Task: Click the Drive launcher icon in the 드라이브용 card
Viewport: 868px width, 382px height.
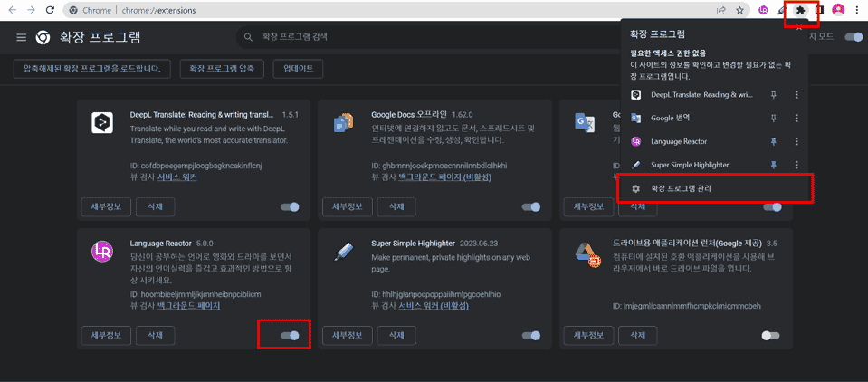Action: 587,255
